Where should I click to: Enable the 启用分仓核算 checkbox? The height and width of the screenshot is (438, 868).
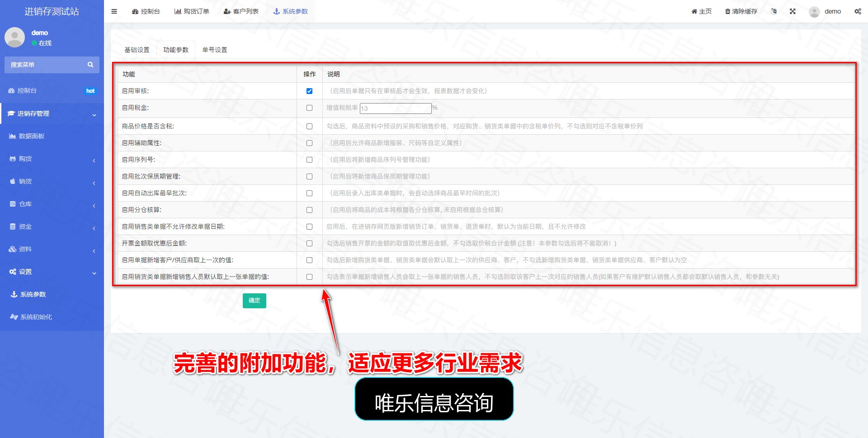(x=309, y=210)
